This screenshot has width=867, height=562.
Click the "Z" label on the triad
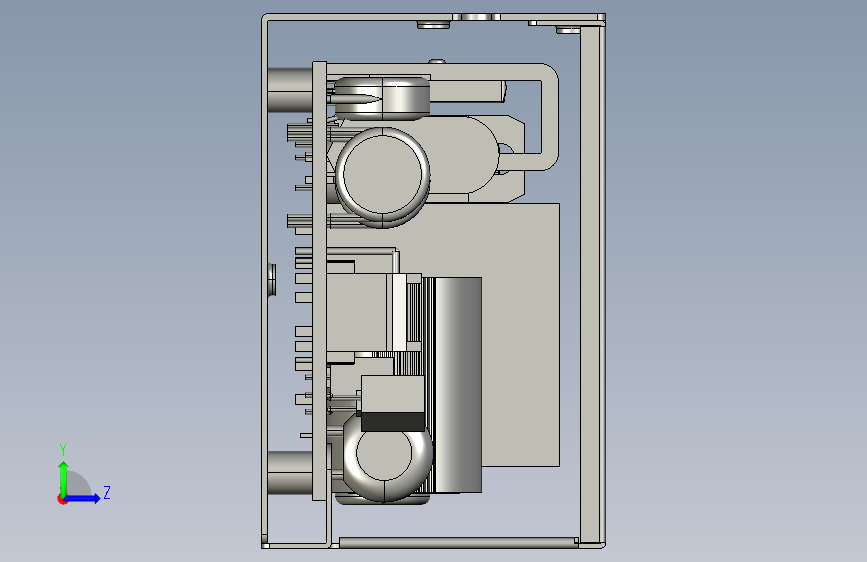coord(107,492)
